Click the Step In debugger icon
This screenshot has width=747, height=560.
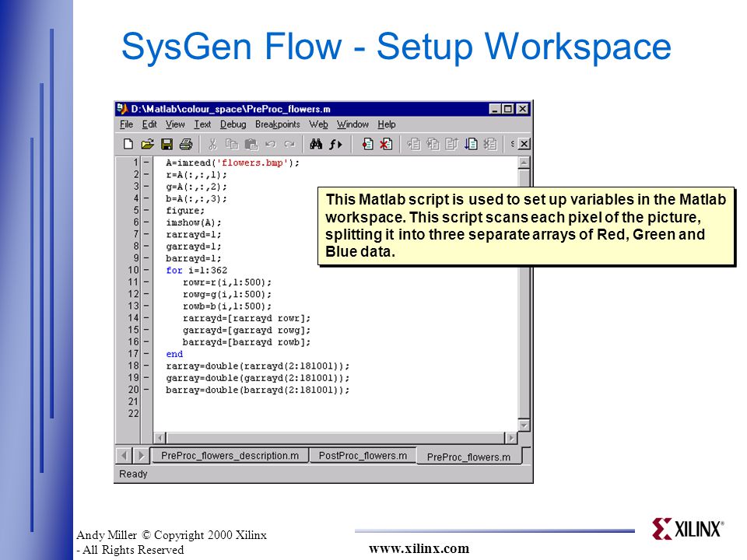pyautogui.click(x=433, y=144)
